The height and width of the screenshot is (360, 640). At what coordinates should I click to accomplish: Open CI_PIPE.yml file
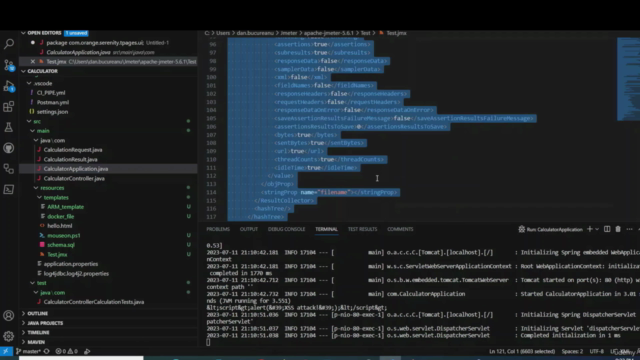[x=51, y=93]
